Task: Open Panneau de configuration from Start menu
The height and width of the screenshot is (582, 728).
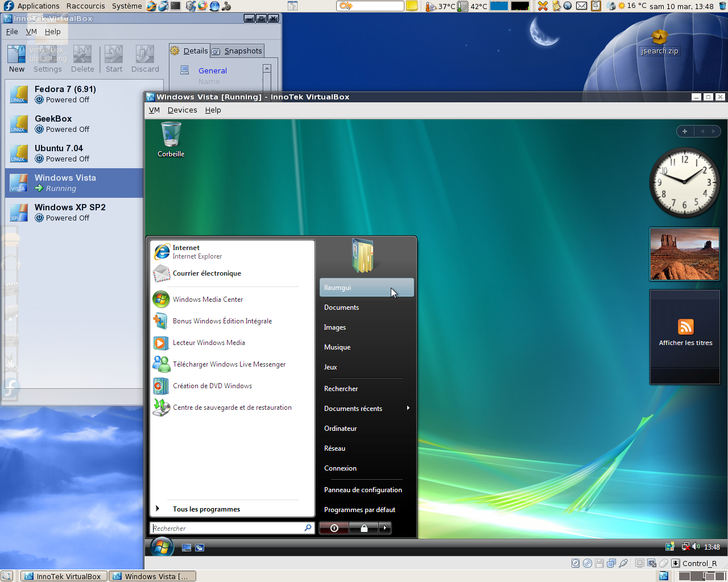Action: pyautogui.click(x=363, y=489)
